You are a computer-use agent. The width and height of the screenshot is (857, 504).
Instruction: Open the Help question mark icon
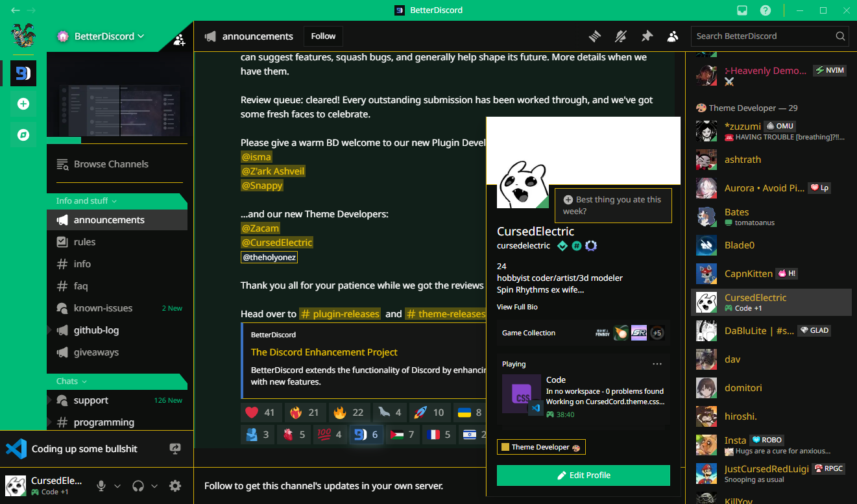pyautogui.click(x=766, y=10)
